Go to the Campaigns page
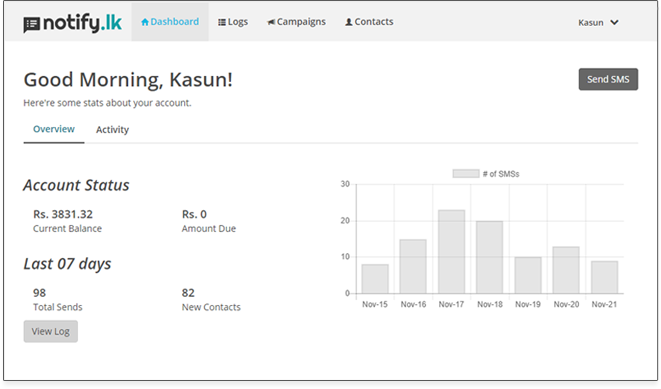The image size is (661, 389). (296, 22)
